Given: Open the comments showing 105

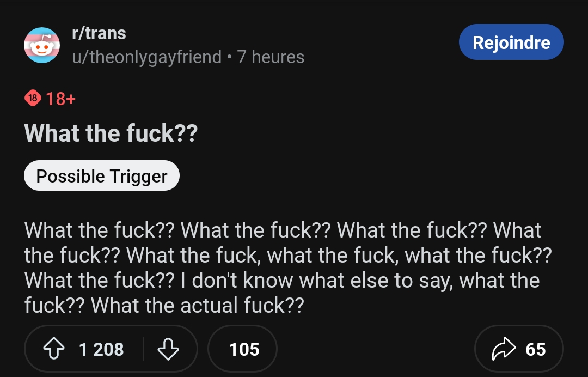Looking at the screenshot, I should pos(243,349).
